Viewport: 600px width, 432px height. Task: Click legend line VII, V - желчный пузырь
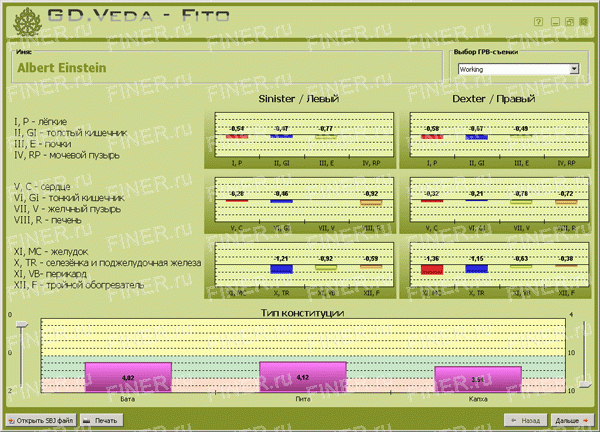[67, 209]
